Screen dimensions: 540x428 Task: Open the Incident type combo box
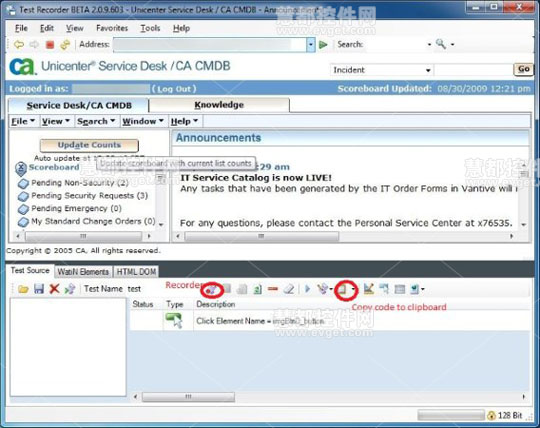(381, 70)
